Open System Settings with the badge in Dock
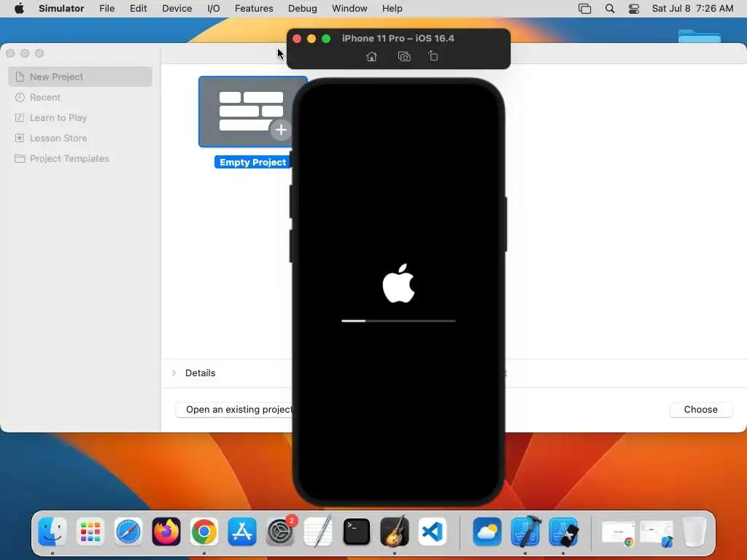 pyautogui.click(x=280, y=532)
